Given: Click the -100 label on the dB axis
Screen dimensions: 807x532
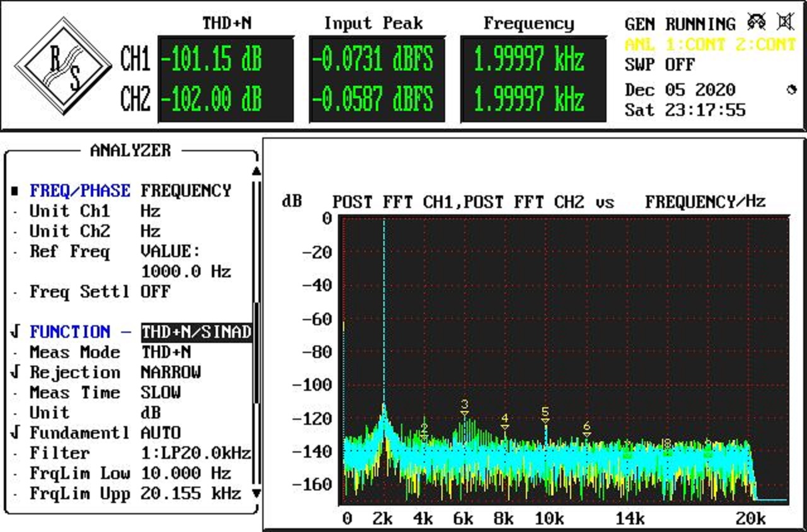Looking at the screenshot, I should (x=312, y=385).
